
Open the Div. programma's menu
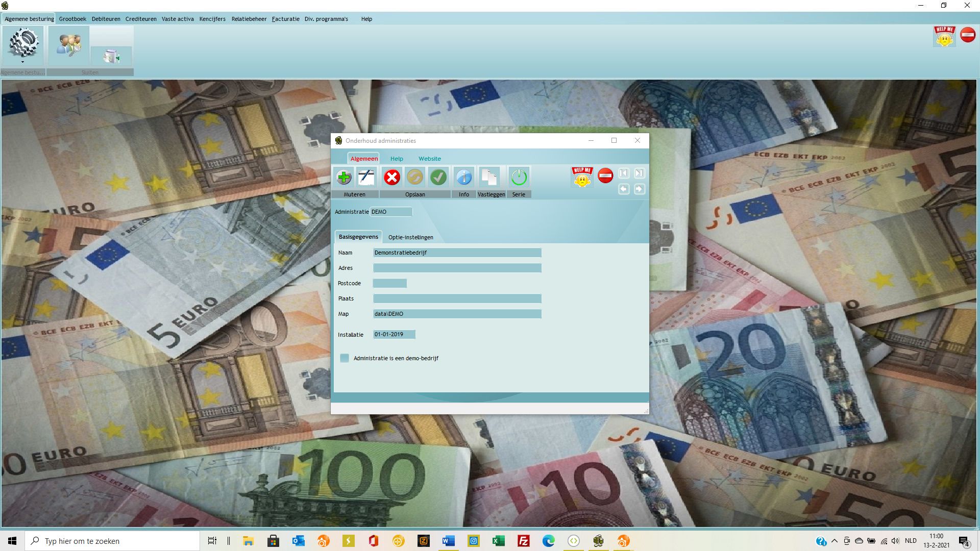[x=326, y=19]
